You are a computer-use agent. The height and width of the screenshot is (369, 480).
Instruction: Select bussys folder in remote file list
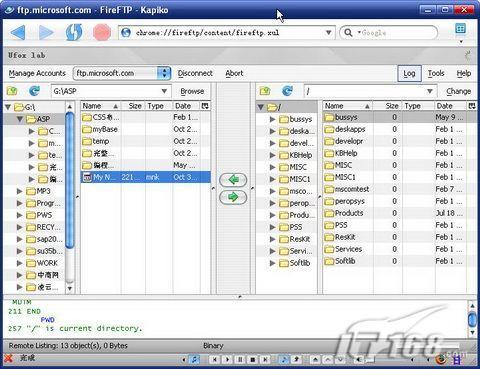[x=399, y=117]
